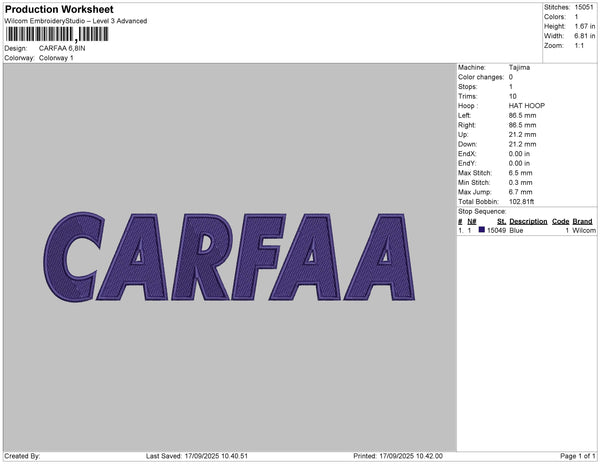Image resolution: width=600 pixels, height=464 pixels.
Task: Click the Trims value 10
Action: coord(512,96)
